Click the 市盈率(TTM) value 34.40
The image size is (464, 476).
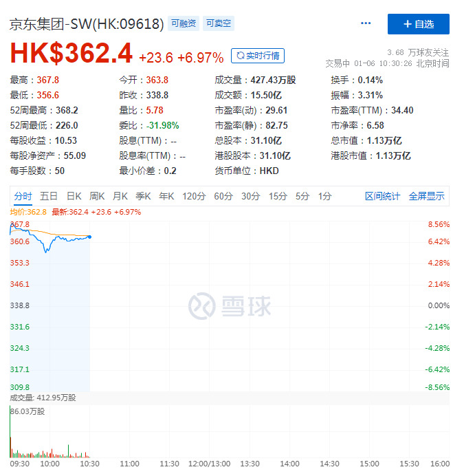(402, 110)
